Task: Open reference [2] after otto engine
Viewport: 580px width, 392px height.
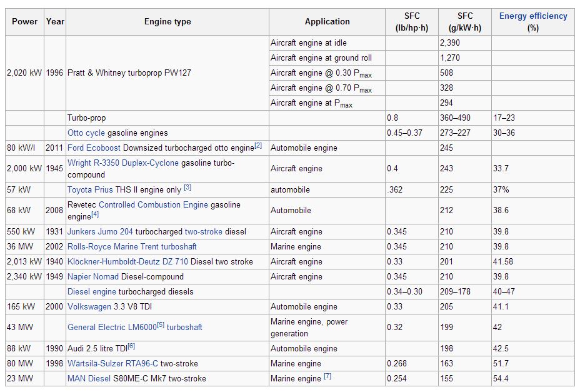Action: pos(258,146)
